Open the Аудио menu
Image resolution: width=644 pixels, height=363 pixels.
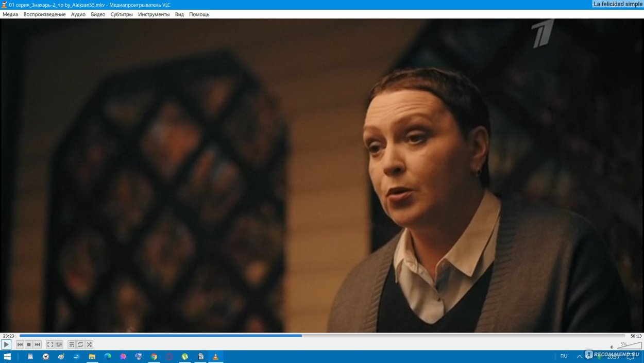point(78,14)
